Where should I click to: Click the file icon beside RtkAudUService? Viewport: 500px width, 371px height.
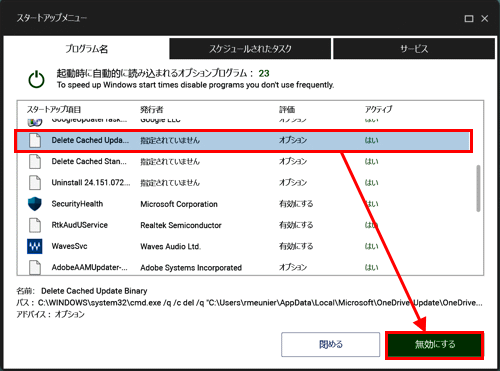(35, 225)
